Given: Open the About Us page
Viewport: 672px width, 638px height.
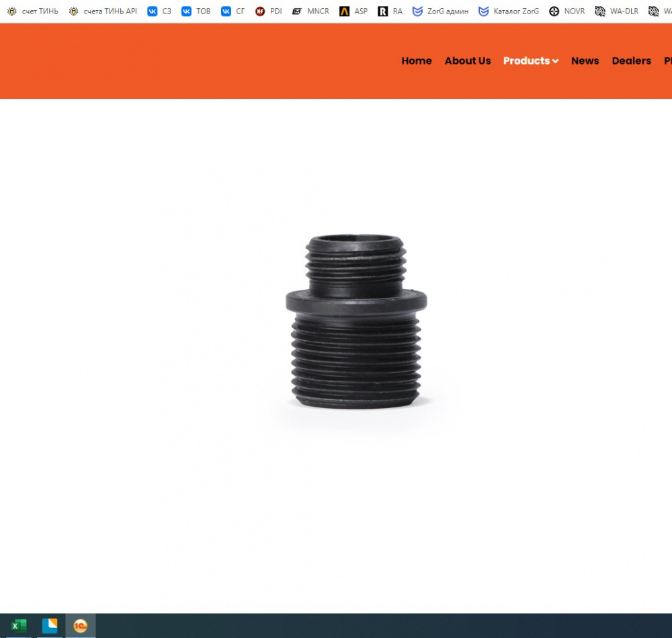Looking at the screenshot, I should click(468, 61).
